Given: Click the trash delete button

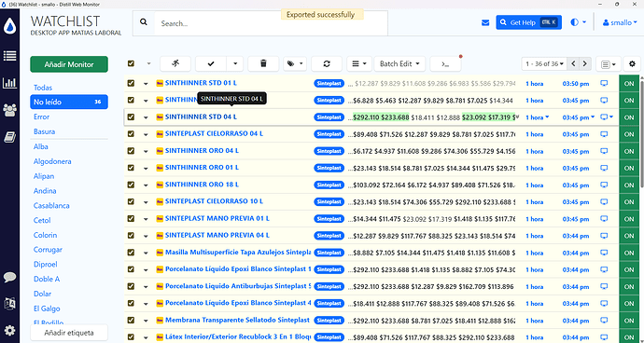Looking at the screenshot, I should tap(264, 63).
